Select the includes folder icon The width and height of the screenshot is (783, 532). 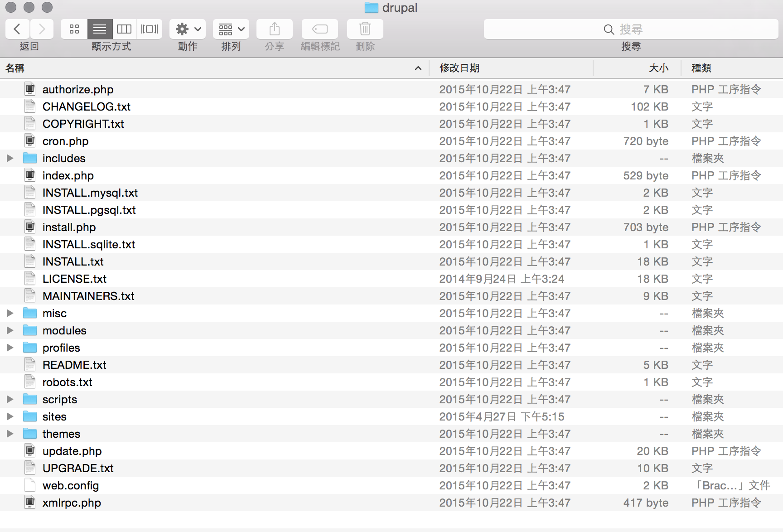[30, 158]
